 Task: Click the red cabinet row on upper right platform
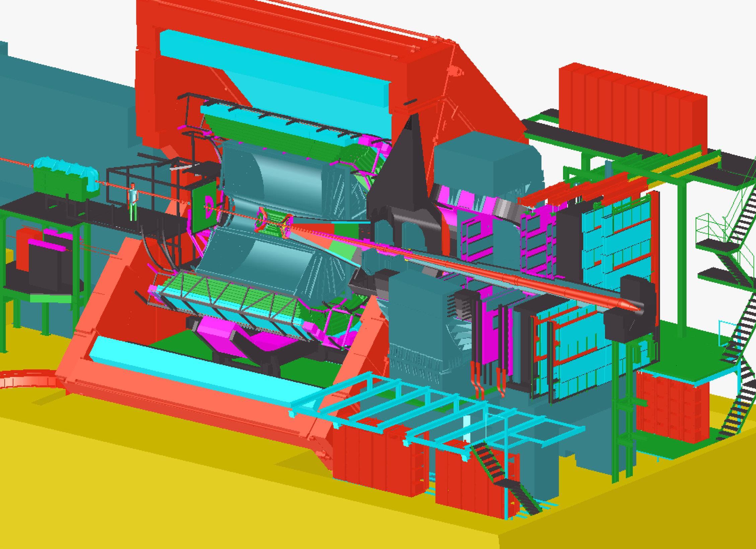633,109
